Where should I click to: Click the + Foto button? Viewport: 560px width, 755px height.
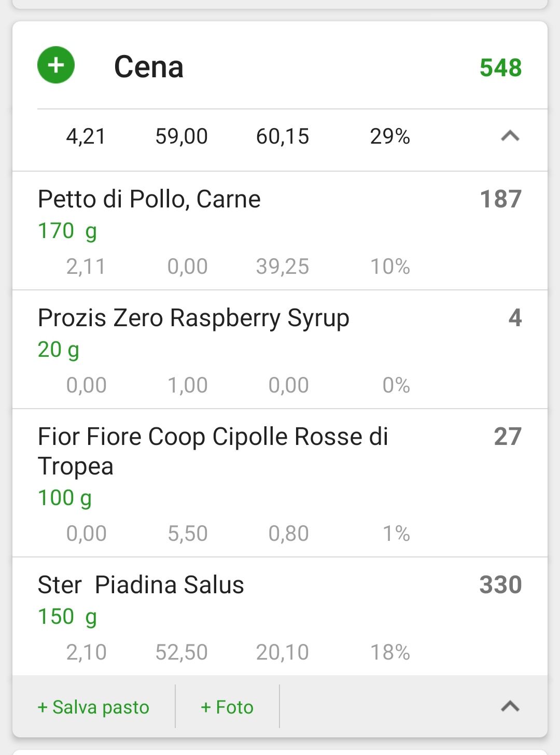pos(227,707)
